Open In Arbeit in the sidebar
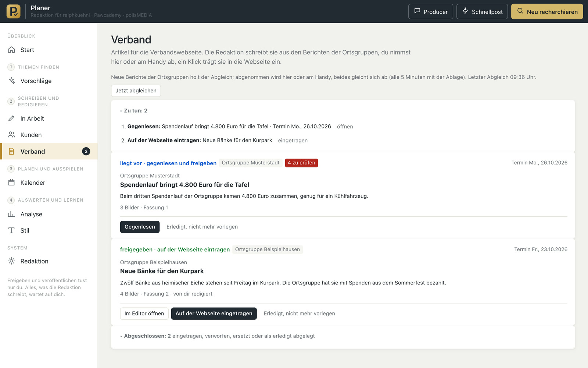 point(49,118)
